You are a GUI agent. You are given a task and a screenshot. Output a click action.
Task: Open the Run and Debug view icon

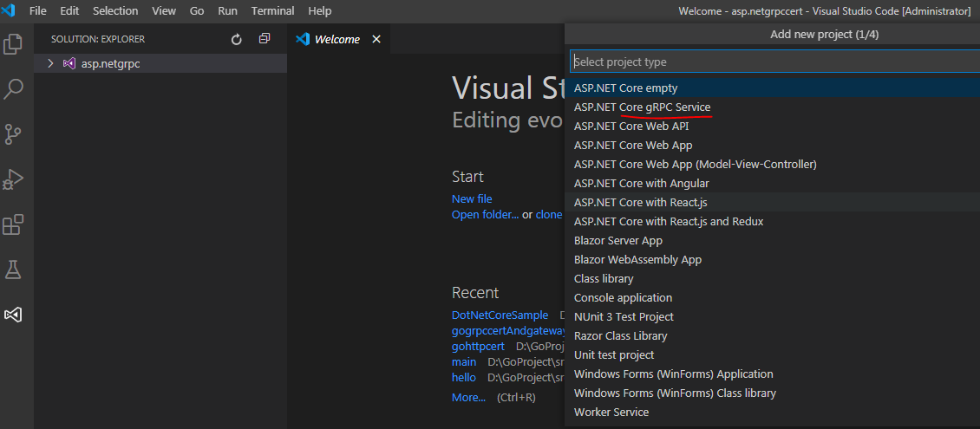[13, 180]
